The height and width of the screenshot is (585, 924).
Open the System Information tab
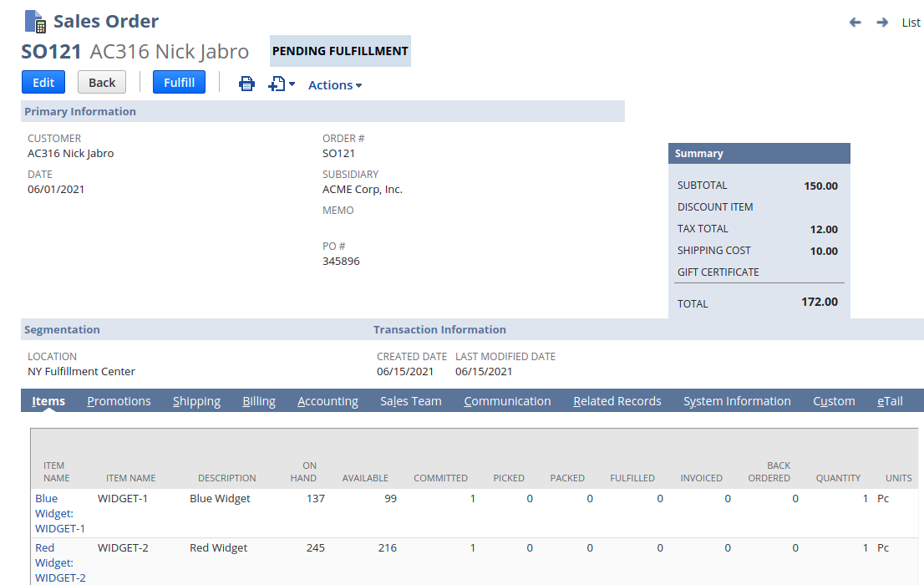tap(737, 401)
